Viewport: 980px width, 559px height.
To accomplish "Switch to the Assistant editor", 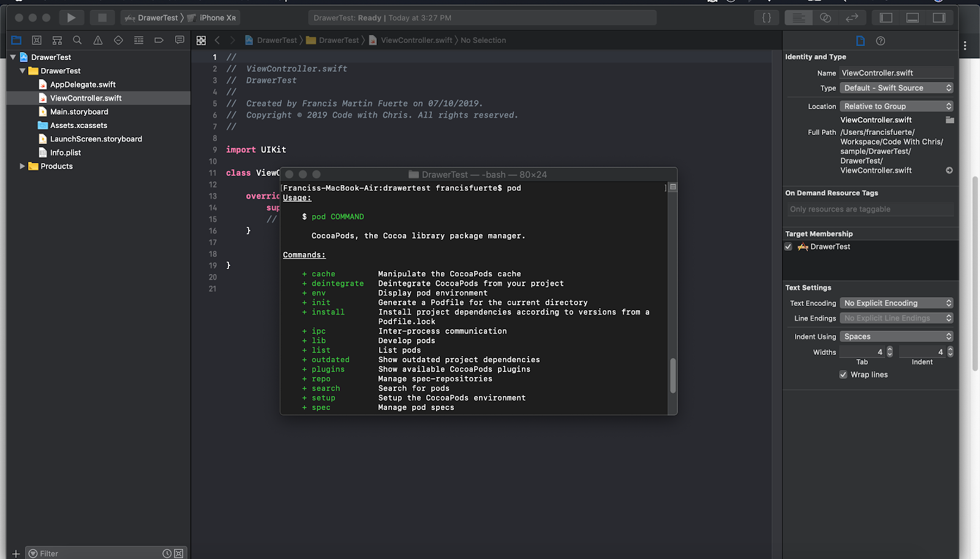I will 825,18.
